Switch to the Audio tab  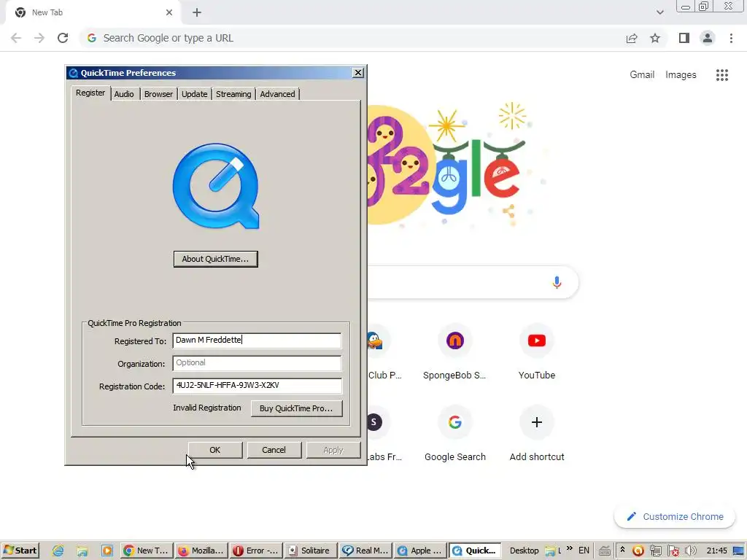click(x=124, y=94)
